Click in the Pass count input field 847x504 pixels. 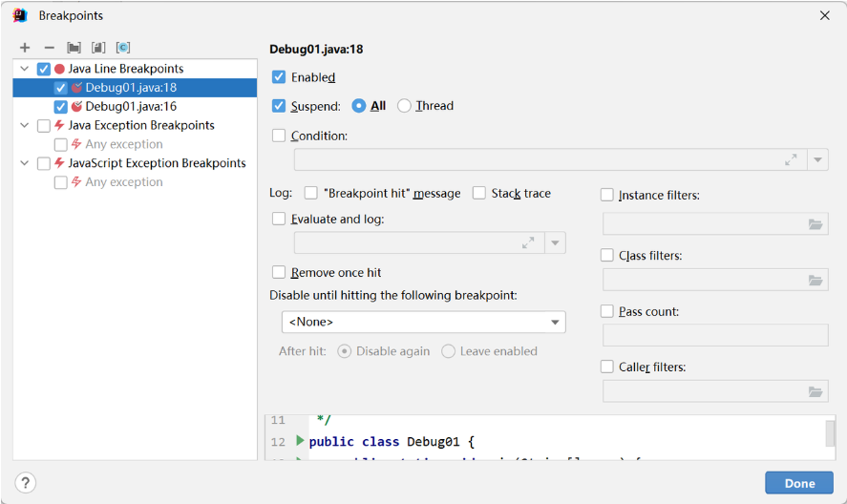715,335
